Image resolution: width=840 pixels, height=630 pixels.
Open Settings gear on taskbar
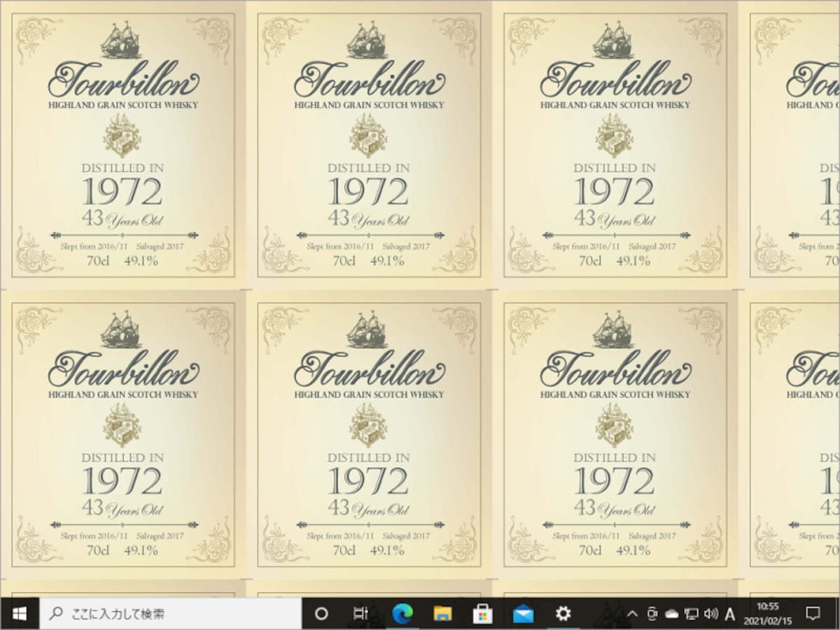pyautogui.click(x=563, y=614)
